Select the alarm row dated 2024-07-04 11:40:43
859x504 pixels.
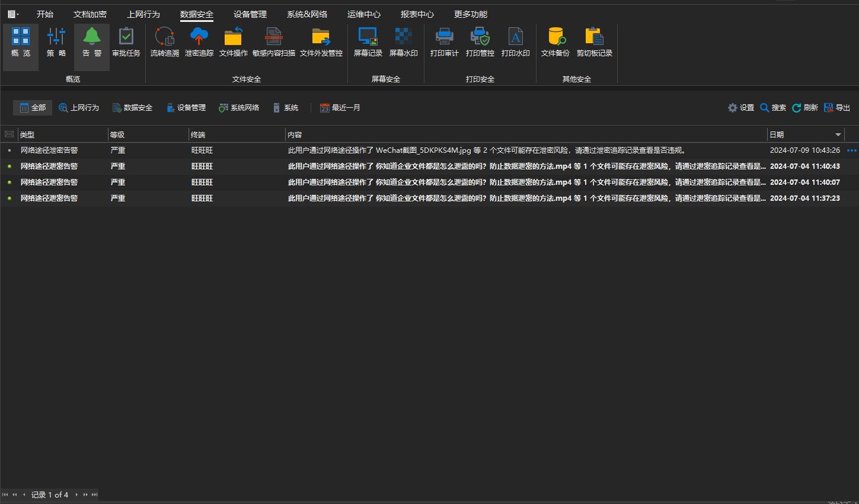429,166
